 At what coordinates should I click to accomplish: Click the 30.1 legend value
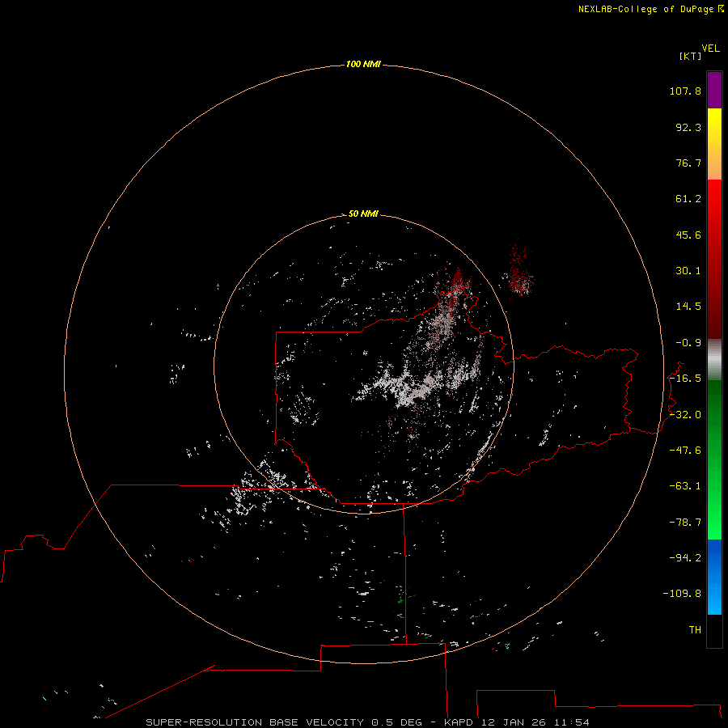[x=688, y=271]
